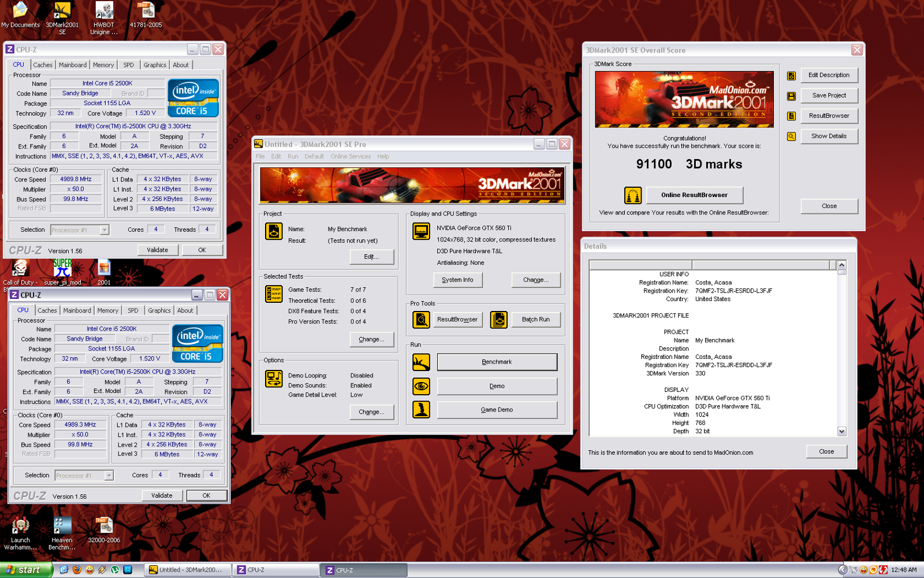Click the Edit Description icon in score window
This screenshot has width=924, height=578.
tap(791, 76)
